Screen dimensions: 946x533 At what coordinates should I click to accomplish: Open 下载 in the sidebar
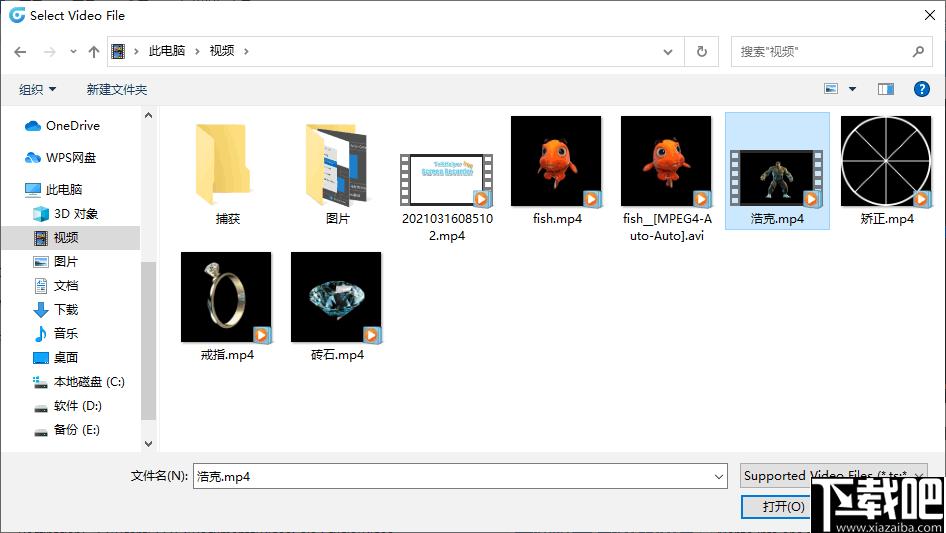pos(56,310)
